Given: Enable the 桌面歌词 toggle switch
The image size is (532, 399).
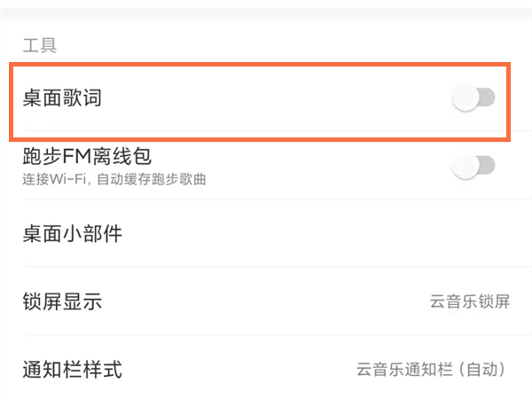Looking at the screenshot, I should [x=473, y=99].
